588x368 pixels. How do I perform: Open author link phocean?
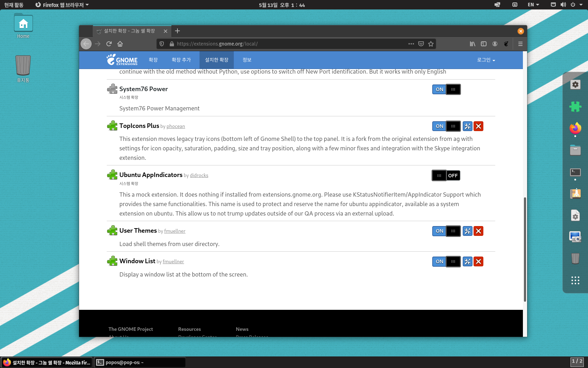point(176,126)
